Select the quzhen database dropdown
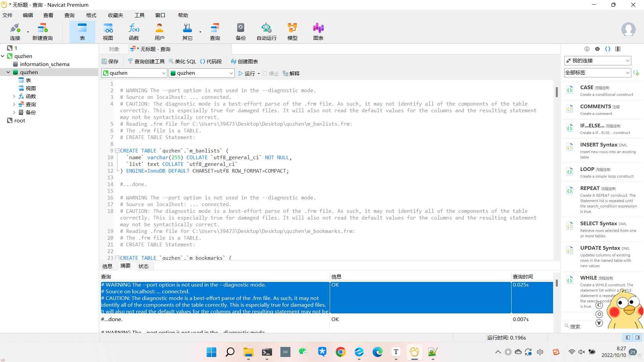This screenshot has height=362, width=644. (x=201, y=73)
